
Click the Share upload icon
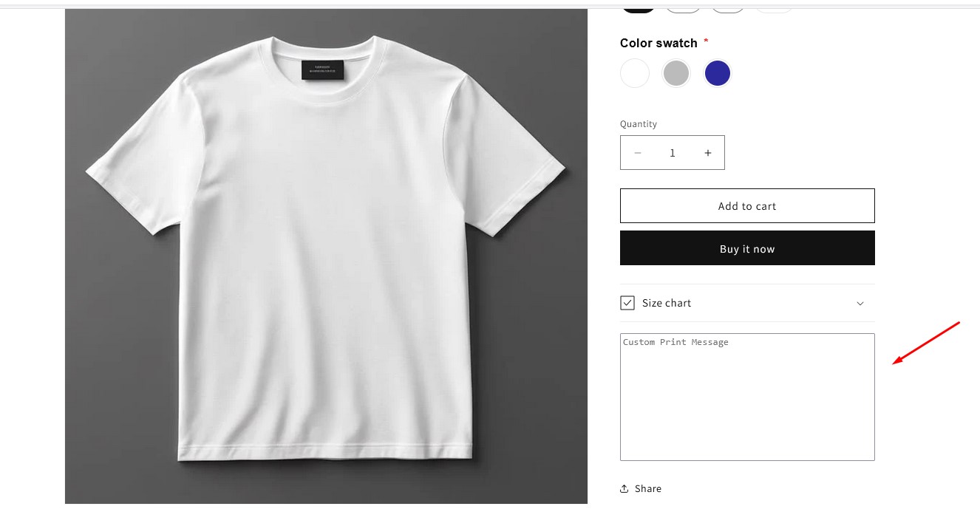point(625,488)
